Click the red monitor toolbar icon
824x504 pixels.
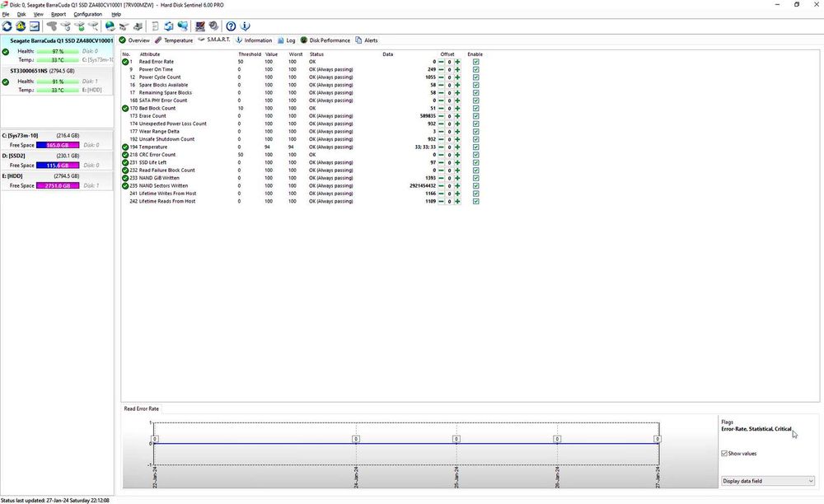tap(200, 26)
